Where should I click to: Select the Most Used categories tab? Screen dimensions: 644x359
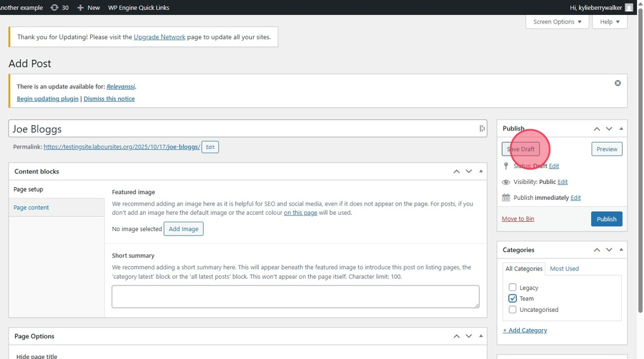click(564, 269)
